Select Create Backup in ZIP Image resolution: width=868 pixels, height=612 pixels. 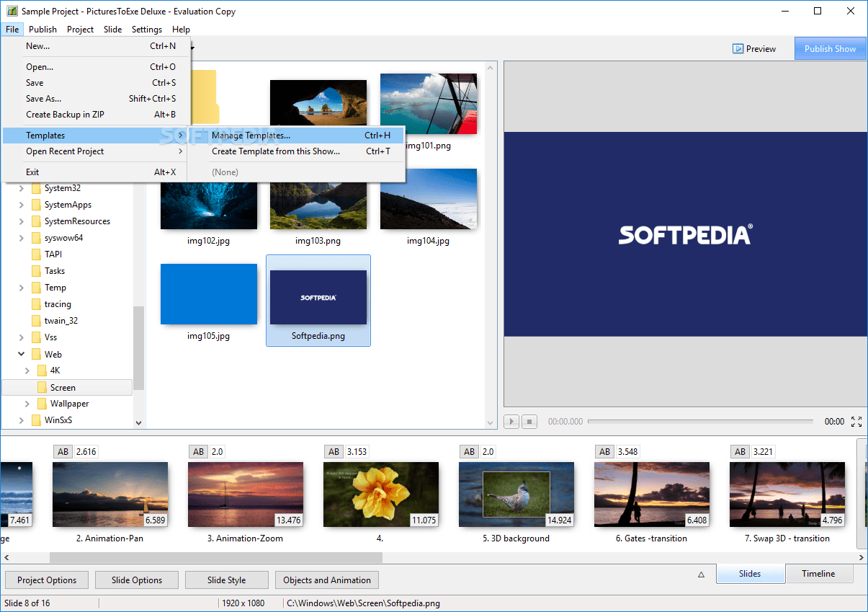[96, 115]
